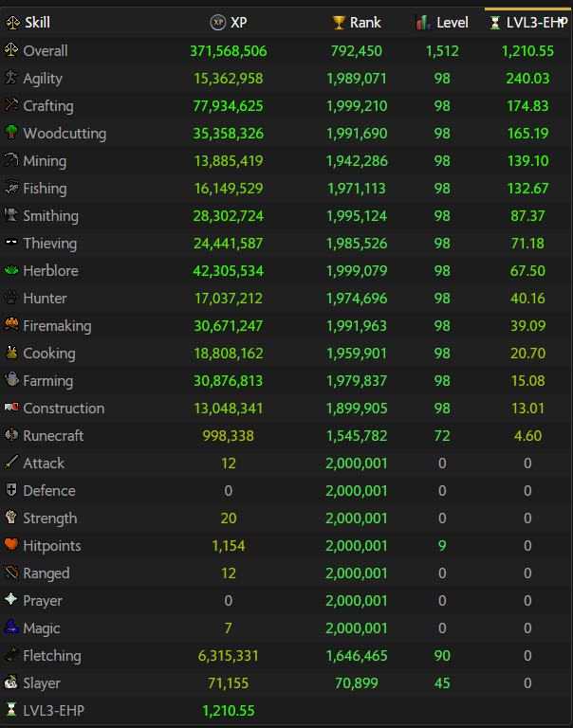Click Slayer rank 70,899
This screenshot has height=728, width=573.
click(357, 682)
